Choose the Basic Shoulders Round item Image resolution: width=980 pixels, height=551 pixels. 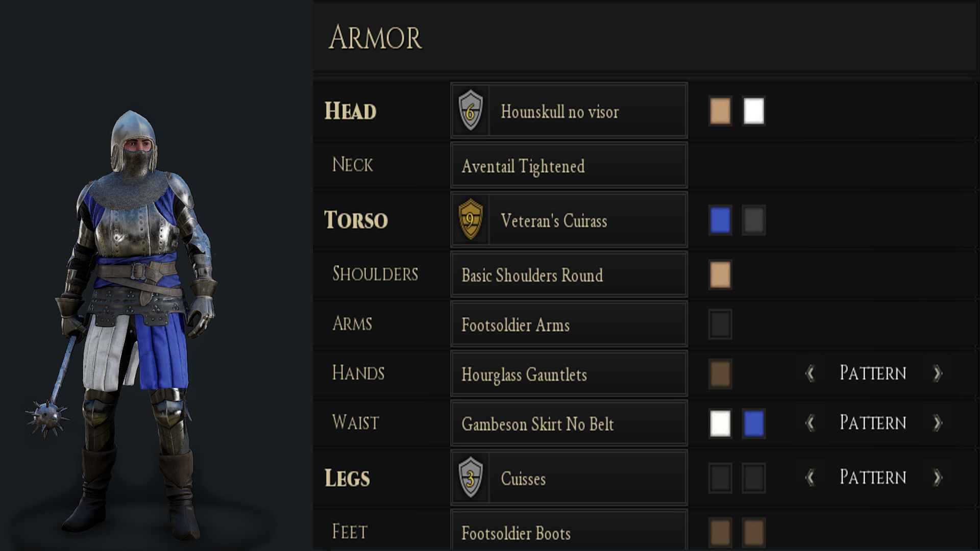tap(569, 275)
